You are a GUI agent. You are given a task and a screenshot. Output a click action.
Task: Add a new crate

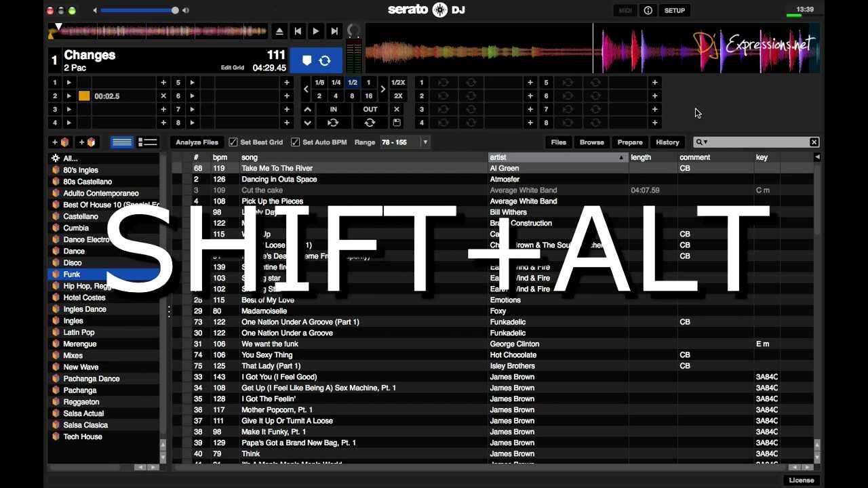point(61,142)
